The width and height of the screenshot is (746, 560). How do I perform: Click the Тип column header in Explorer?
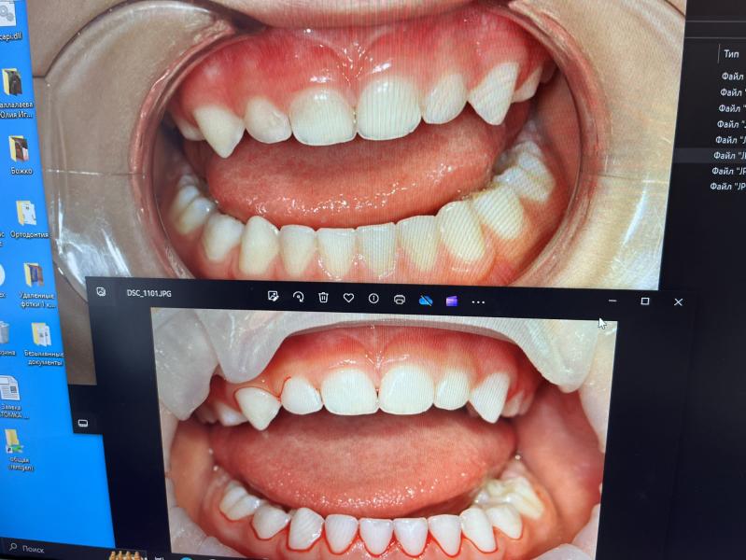(730, 53)
